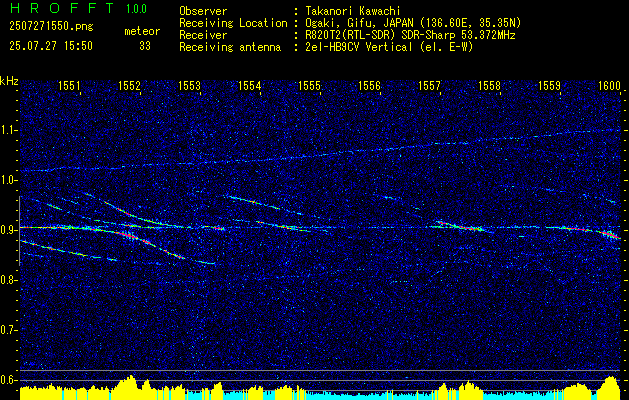This screenshot has height=400, width=629.
Task: Click the 1559 time marker
Action: coord(550,85)
